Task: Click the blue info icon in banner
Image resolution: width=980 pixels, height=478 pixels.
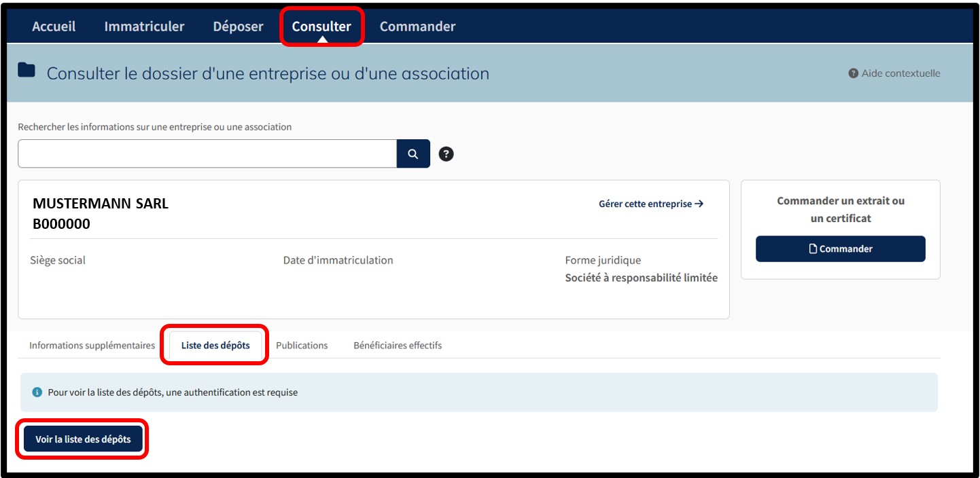Action: [37, 392]
